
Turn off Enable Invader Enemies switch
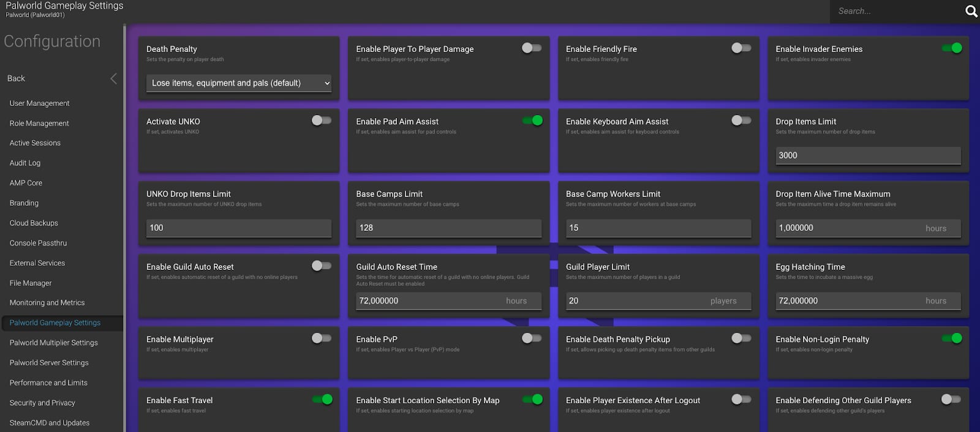click(951, 48)
